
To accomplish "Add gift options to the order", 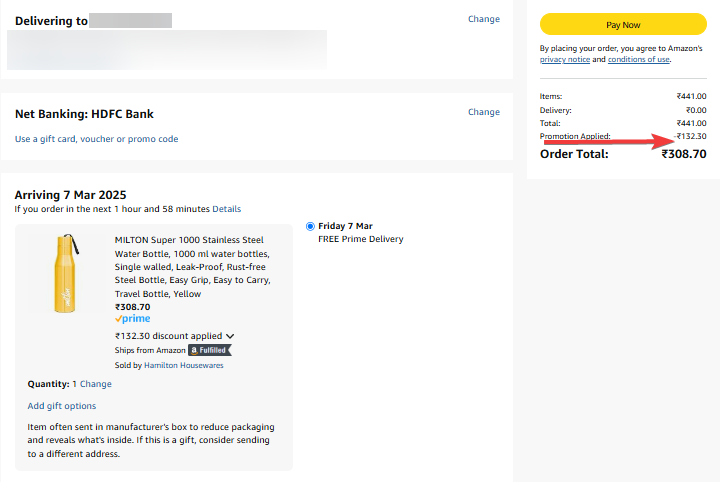I will click(x=62, y=406).
